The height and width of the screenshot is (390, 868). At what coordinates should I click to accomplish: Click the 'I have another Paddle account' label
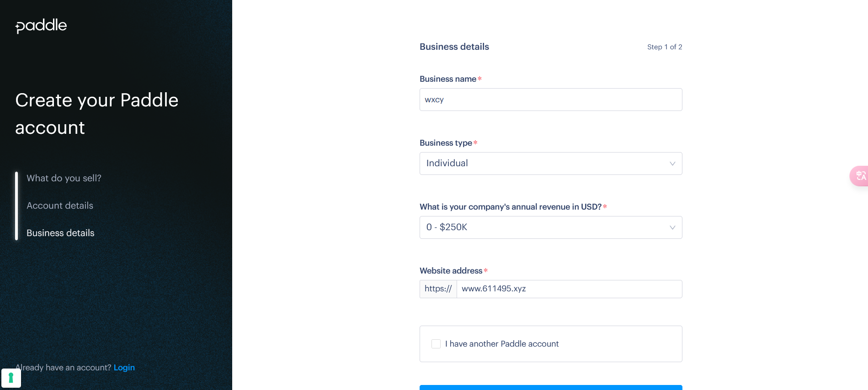click(x=502, y=344)
